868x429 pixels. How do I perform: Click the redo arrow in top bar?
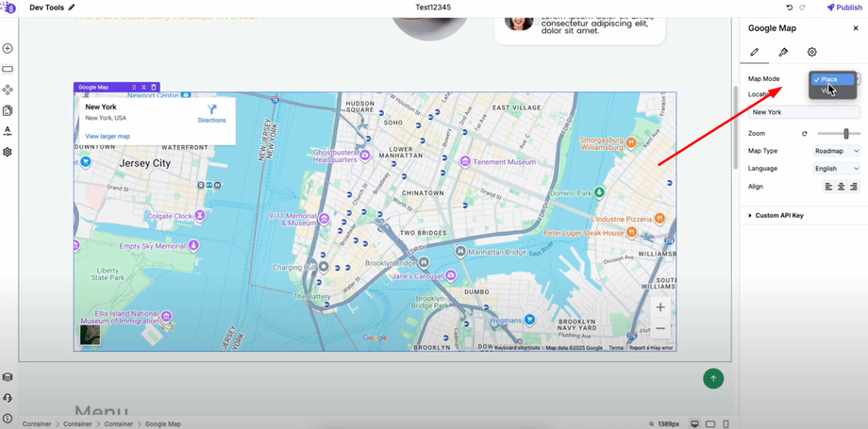802,8
